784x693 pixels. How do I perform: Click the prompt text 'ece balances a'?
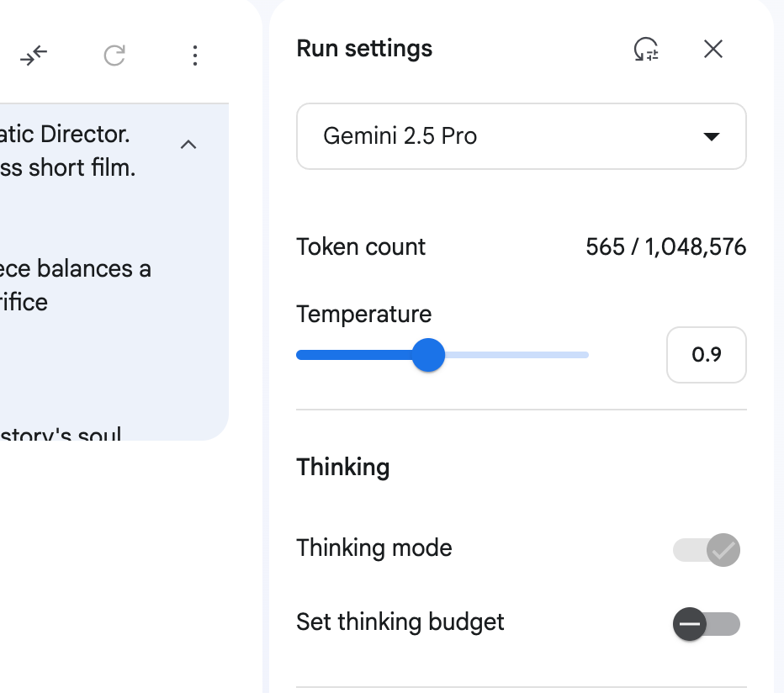76,269
